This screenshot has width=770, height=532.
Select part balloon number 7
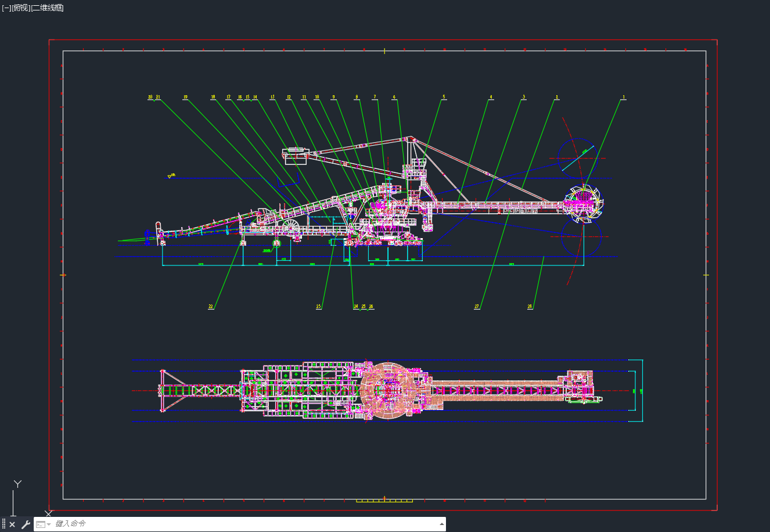pos(375,98)
